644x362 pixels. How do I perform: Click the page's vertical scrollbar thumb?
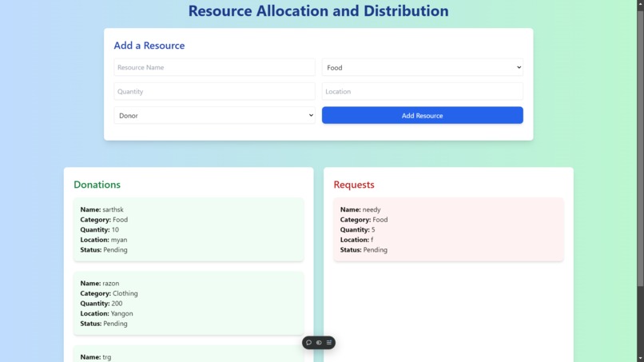pos(640,148)
